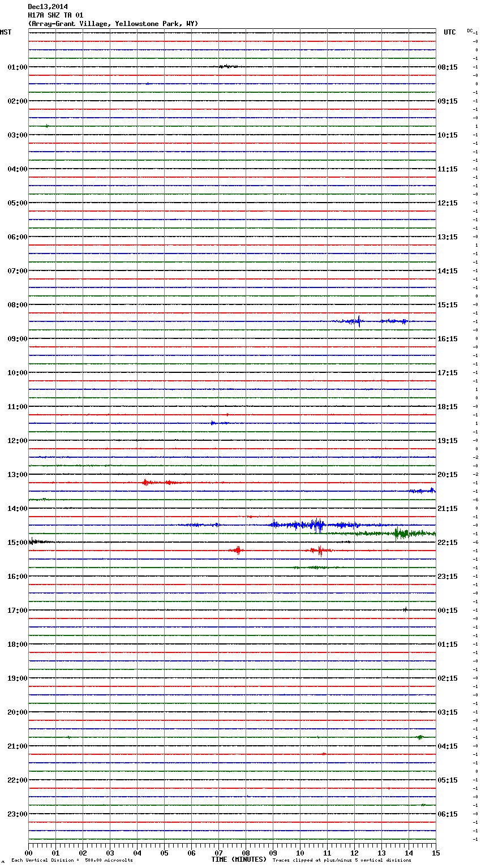Select the 23:00 MST row label
This screenshot has width=481, height=868.
coord(18,814)
